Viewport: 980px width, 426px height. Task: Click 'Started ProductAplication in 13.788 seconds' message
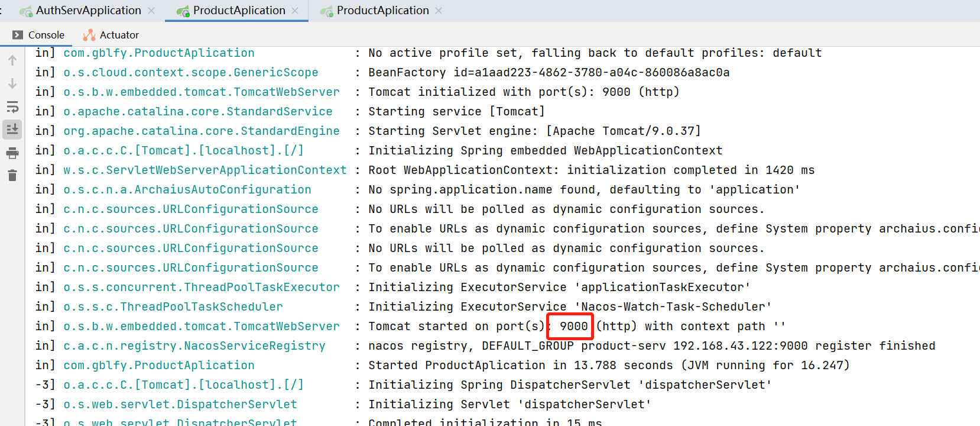[x=609, y=365]
